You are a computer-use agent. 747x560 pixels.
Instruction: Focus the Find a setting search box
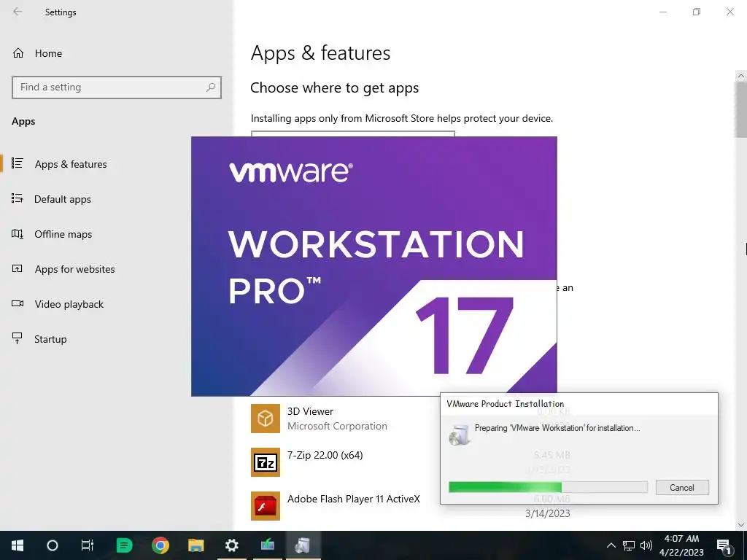117,87
